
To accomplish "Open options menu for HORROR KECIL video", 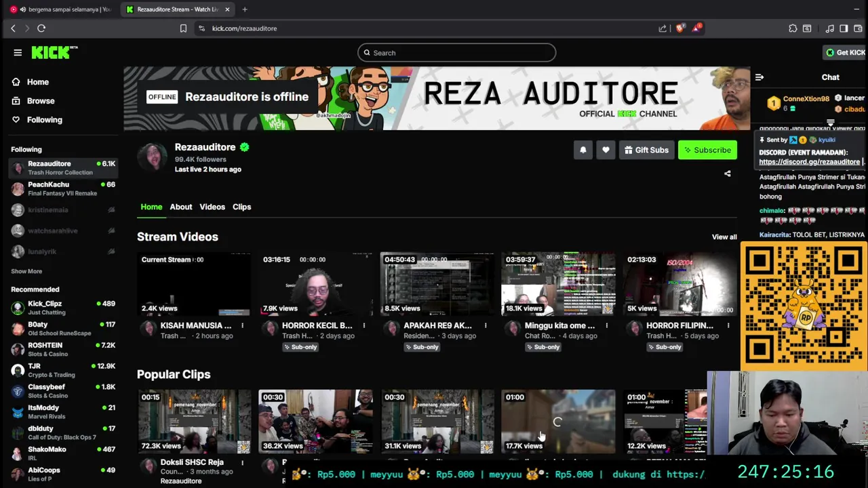I will [x=364, y=326].
